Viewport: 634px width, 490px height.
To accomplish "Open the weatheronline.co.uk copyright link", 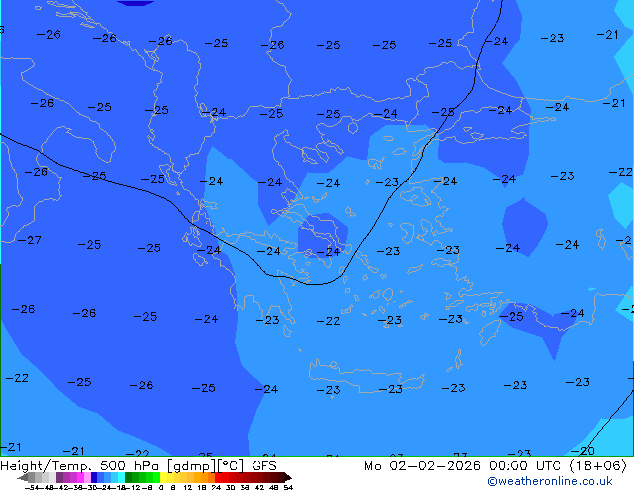I will pyautogui.click(x=550, y=481).
